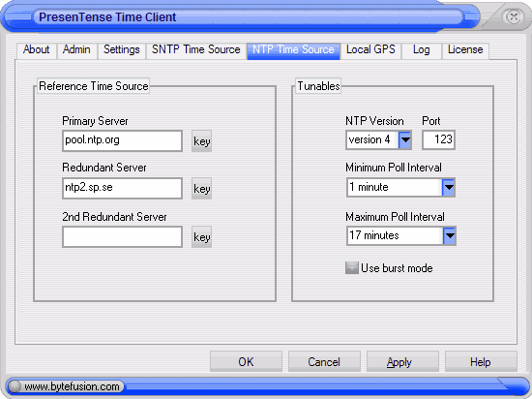Click the Help button

pos(481,361)
